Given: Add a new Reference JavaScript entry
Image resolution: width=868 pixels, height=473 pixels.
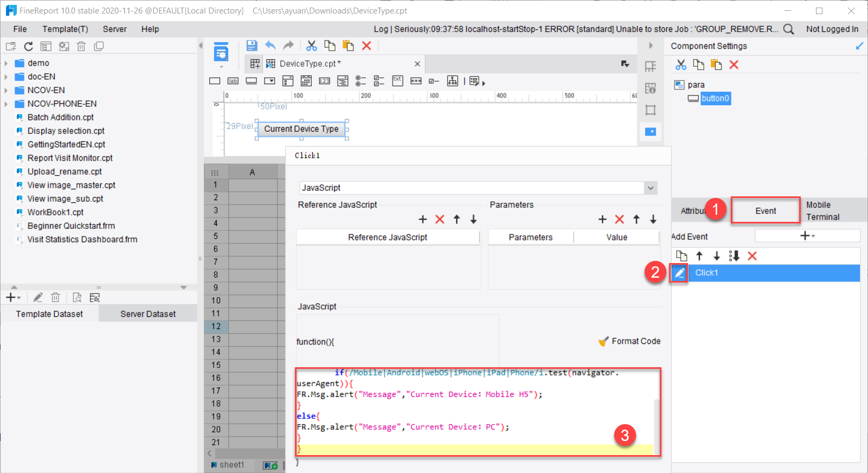Looking at the screenshot, I should coord(423,219).
